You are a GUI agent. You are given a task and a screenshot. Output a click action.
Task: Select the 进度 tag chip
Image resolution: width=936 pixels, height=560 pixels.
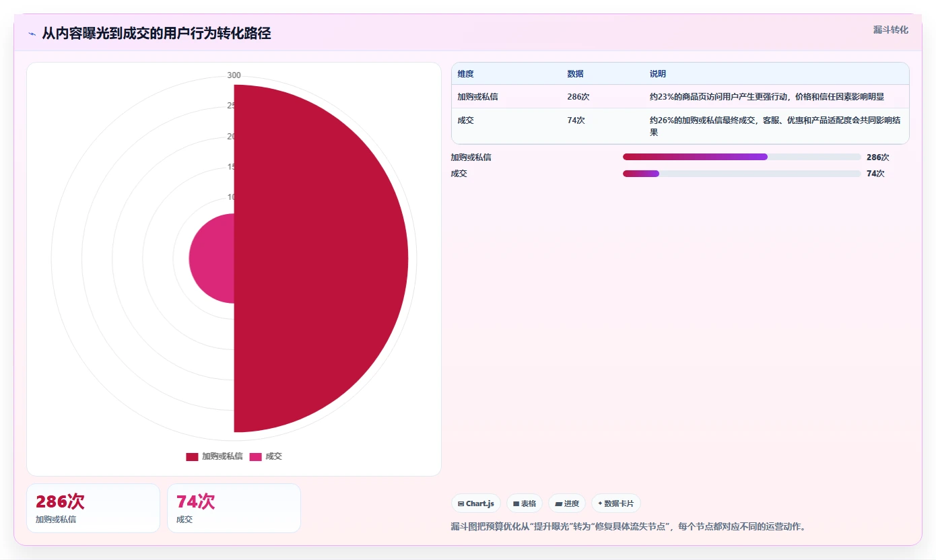pos(567,503)
